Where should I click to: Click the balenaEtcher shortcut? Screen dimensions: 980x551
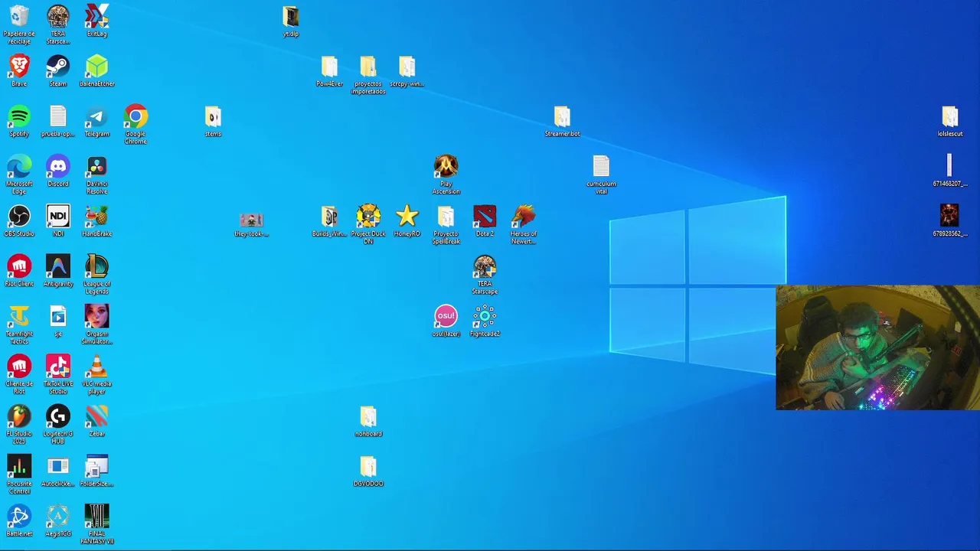click(96, 67)
